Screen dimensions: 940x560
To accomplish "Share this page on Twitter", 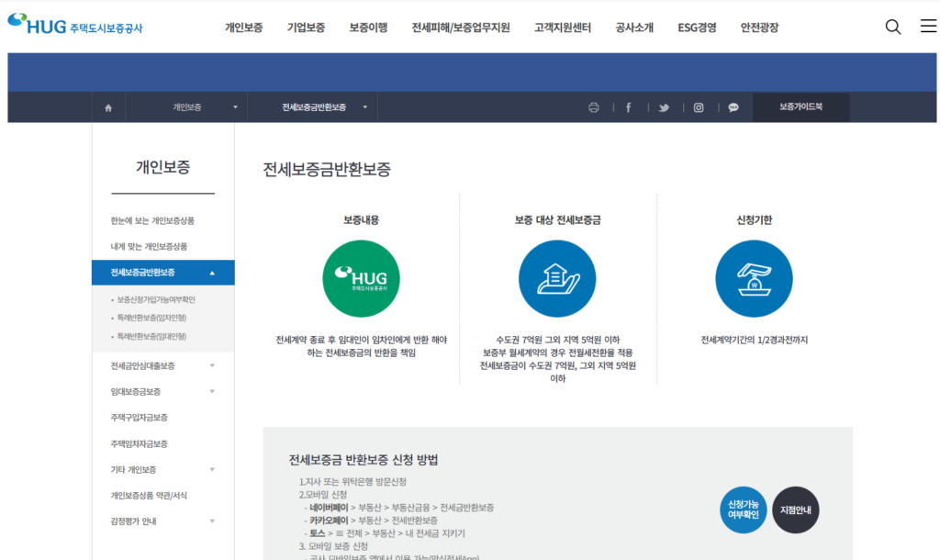I will coord(664,108).
